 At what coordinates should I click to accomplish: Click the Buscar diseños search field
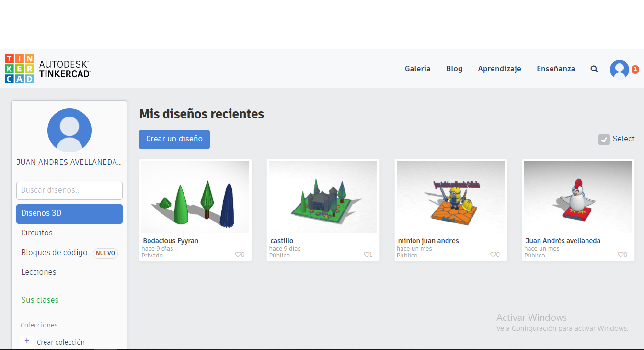coord(69,191)
